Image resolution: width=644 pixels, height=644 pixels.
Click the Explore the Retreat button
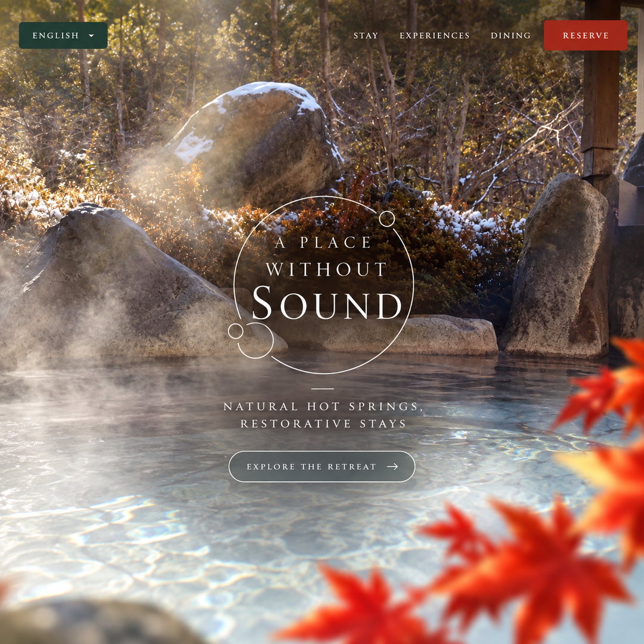(322, 466)
